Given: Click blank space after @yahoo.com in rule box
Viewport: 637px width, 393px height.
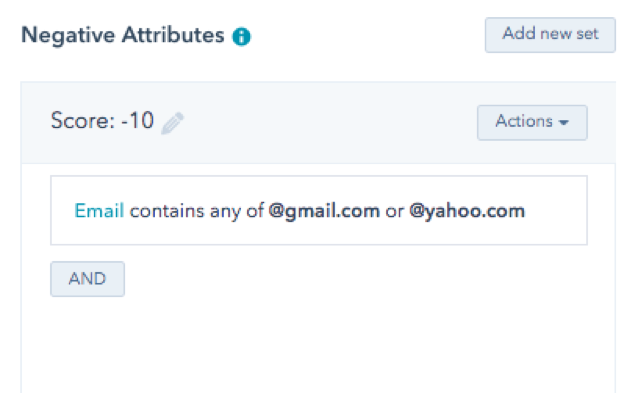Looking at the screenshot, I should pyautogui.click(x=555, y=211).
